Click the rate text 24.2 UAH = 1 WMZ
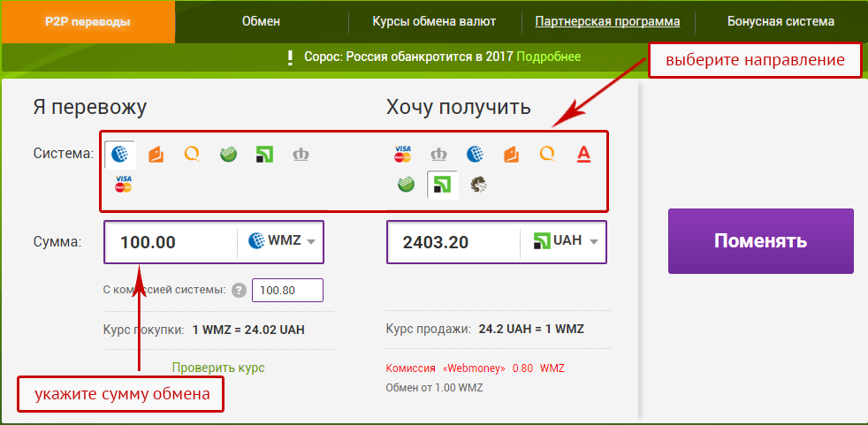This screenshot has width=868, height=425. pyautogui.click(x=531, y=330)
